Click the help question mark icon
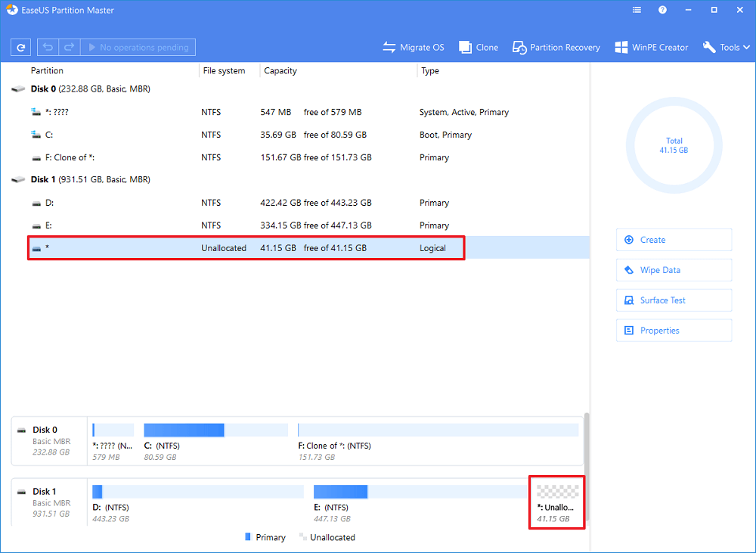756x553 pixels. (x=662, y=11)
